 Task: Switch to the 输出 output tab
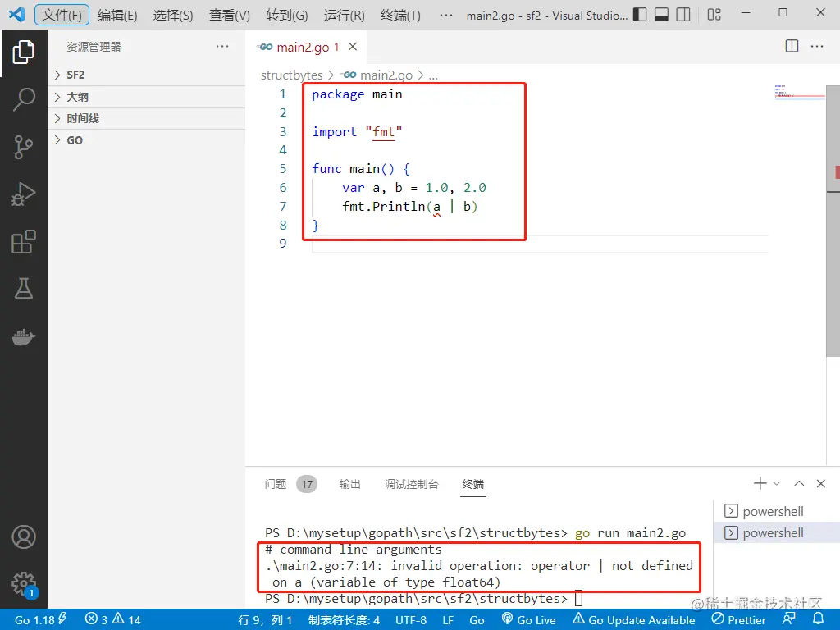pyautogui.click(x=349, y=484)
